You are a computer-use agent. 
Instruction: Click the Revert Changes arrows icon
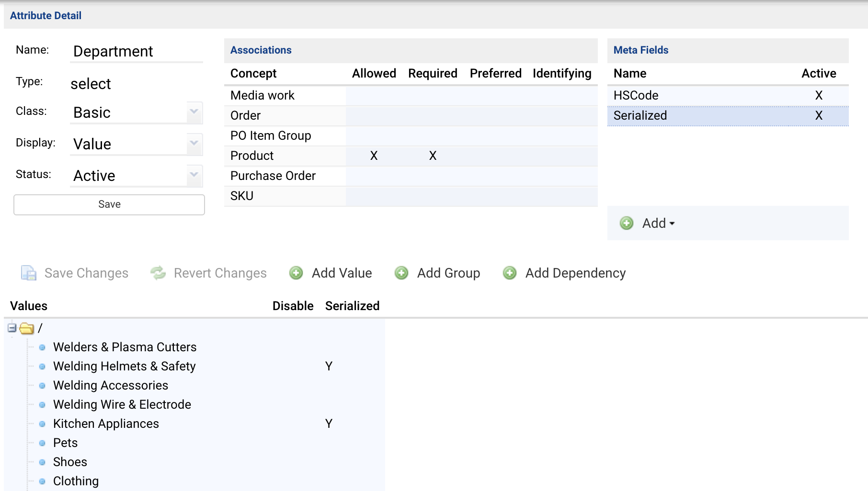(158, 273)
